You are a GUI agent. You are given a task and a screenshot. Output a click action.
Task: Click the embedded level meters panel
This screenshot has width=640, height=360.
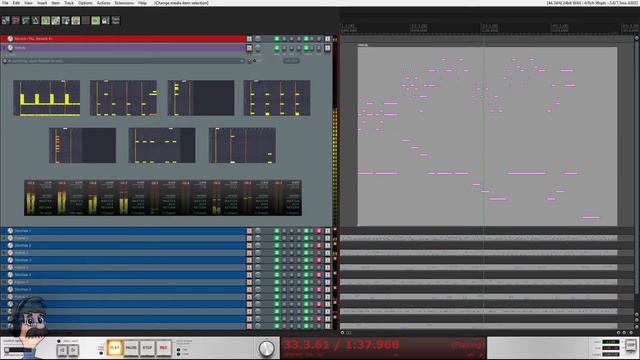(x=163, y=198)
